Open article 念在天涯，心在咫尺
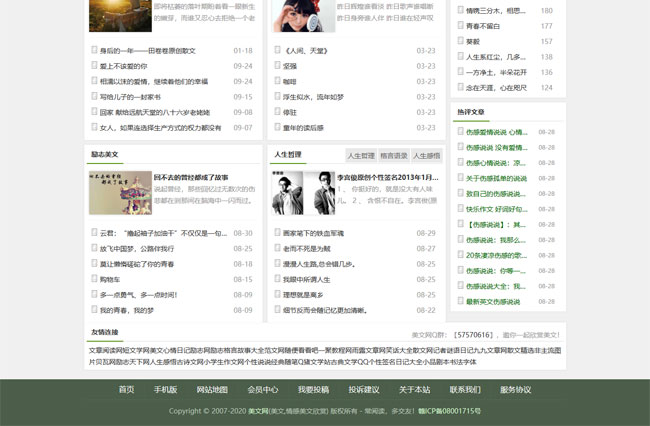This screenshot has width=650, height=426. pyautogui.click(x=496, y=88)
